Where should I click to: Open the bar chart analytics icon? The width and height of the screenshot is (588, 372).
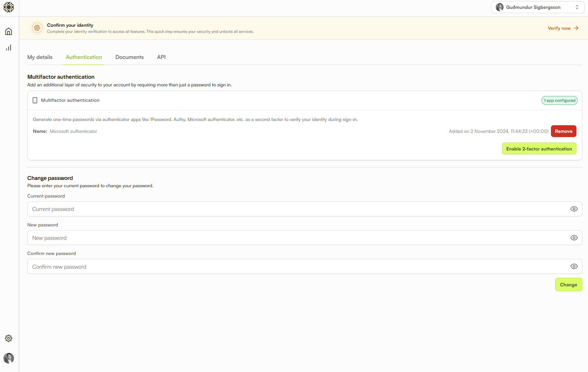coord(9,48)
